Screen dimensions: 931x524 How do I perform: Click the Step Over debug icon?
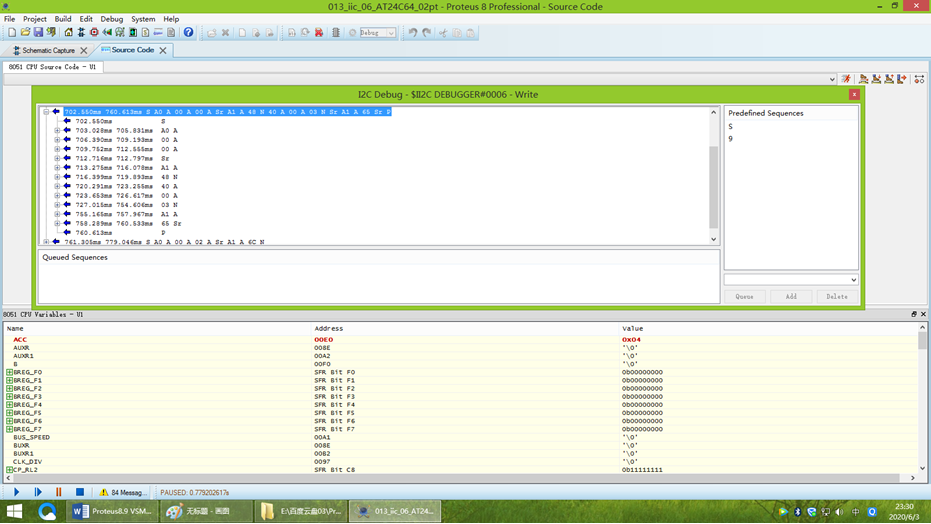[x=864, y=79]
